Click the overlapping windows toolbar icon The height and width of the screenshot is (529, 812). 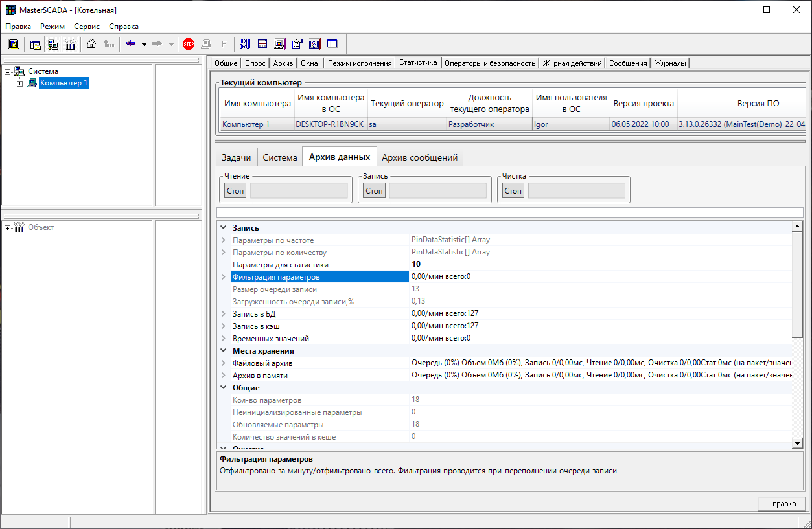pyautogui.click(x=36, y=44)
